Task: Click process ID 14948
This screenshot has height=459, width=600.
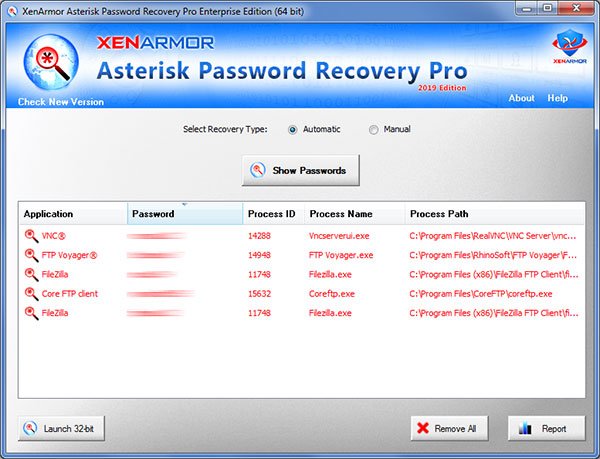Action: pos(259,255)
